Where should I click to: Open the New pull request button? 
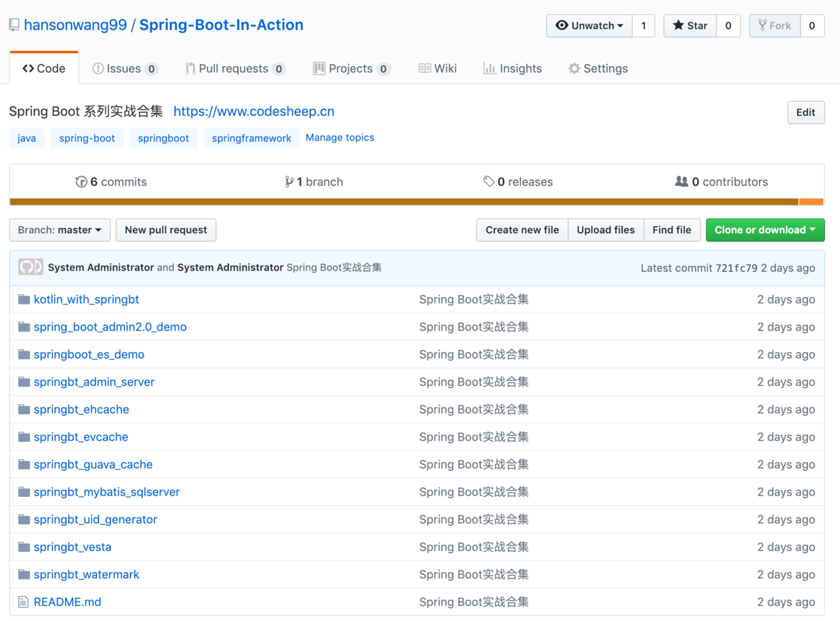[165, 230]
